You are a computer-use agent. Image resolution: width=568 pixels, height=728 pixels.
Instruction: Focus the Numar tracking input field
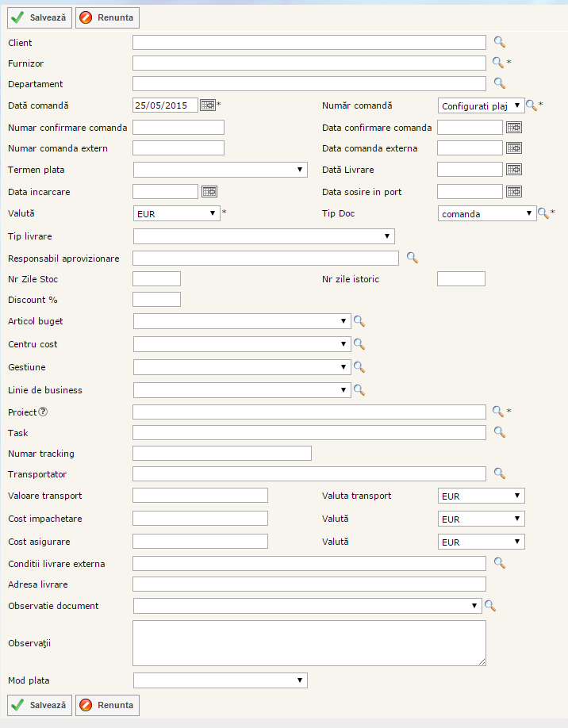click(x=221, y=453)
